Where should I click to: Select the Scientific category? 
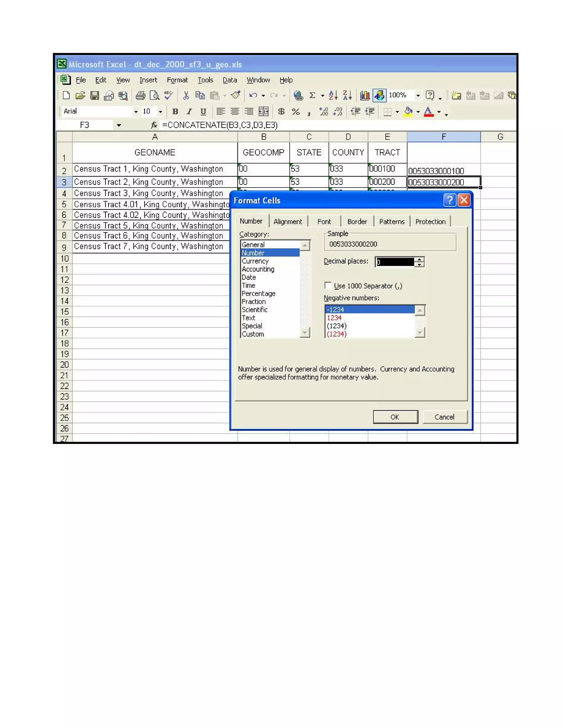click(x=255, y=310)
